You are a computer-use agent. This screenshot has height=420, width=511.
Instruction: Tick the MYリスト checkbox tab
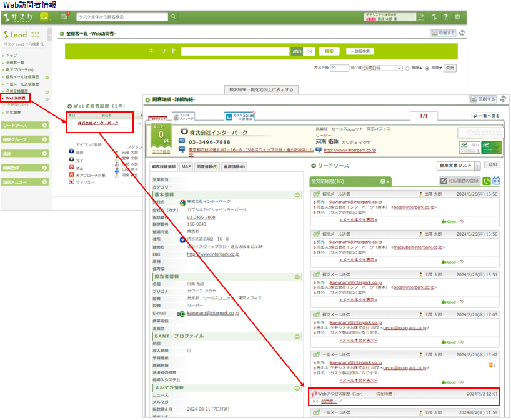tap(157, 118)
